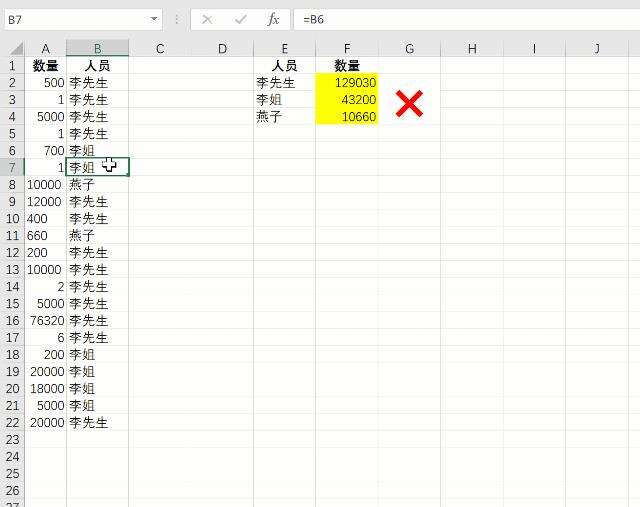This screenshot has height=507, width=640.
Task: Click cell B8 燕子
Action: pyautogui.click(x=98, y=185)
